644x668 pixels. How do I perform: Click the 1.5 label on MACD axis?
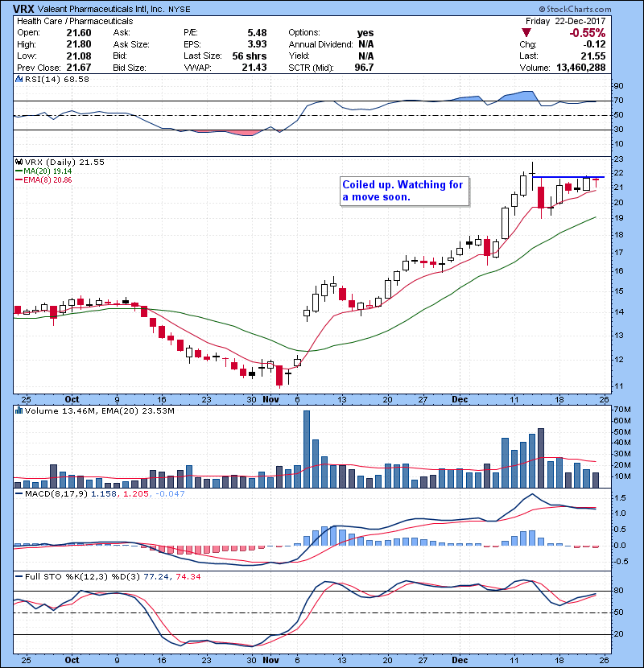(620, 498)
